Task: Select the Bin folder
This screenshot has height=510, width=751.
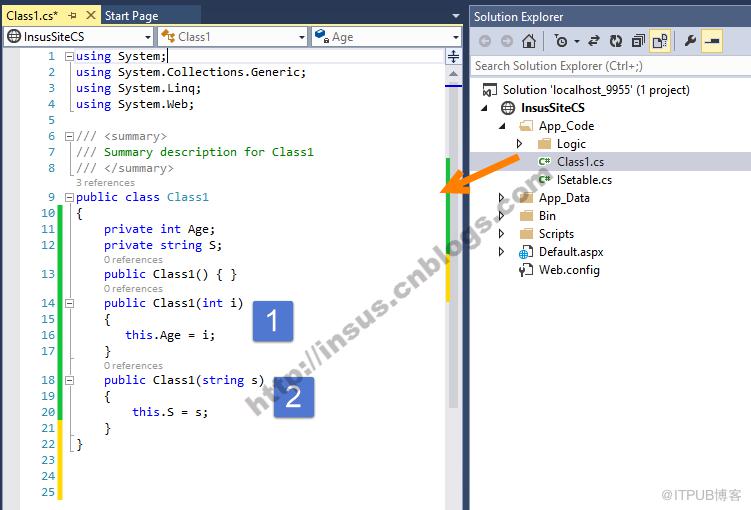Action: [547, 216]
